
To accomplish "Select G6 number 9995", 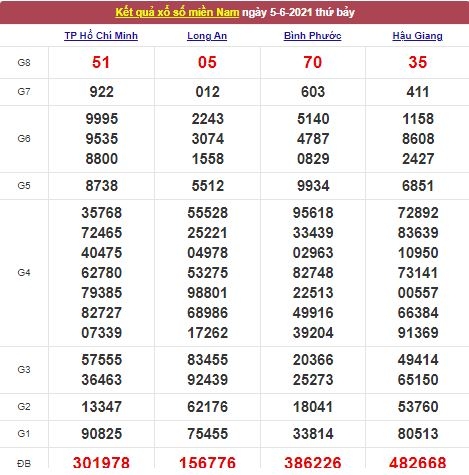I will (102, 119).
